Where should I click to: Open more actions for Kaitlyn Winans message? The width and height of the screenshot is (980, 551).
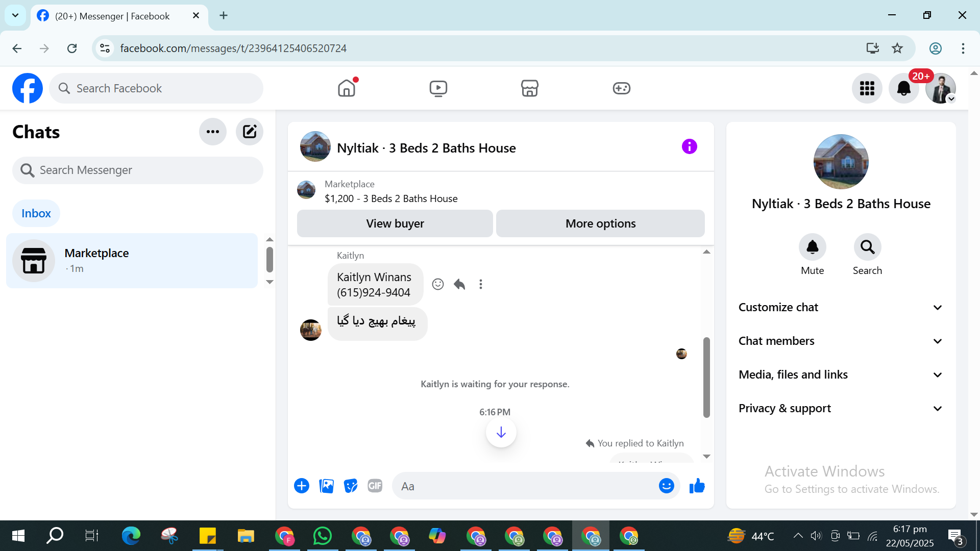(x=481, y=284)
